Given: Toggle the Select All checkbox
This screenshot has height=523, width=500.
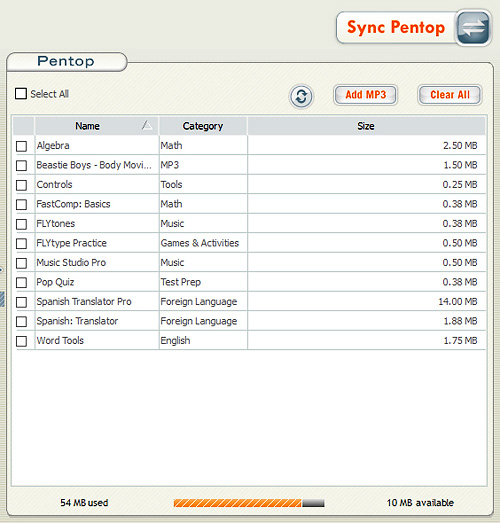Looking at the screenshot, I should pos(21,94).
